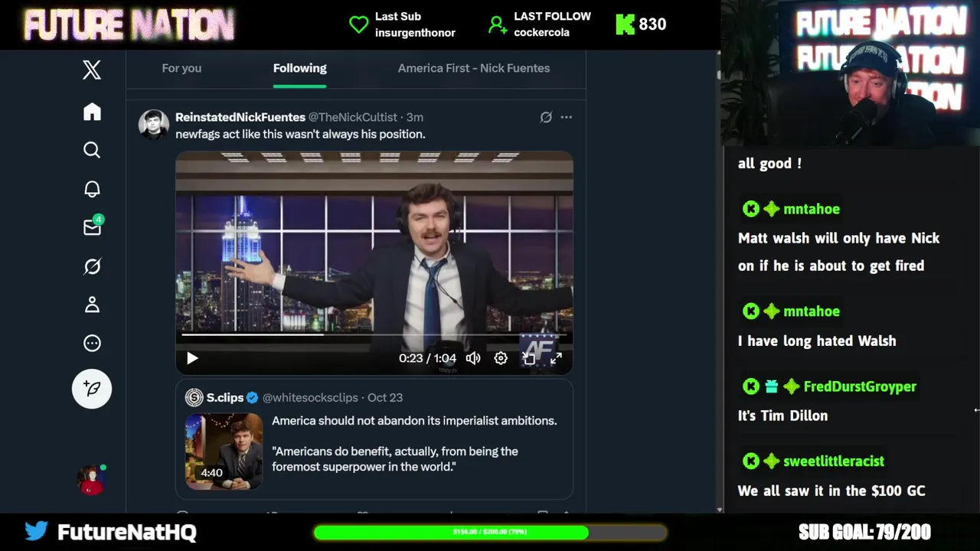Click Kick badge beside FredDurstGroyper
The image size is (980, 551).
pos(751,386)
